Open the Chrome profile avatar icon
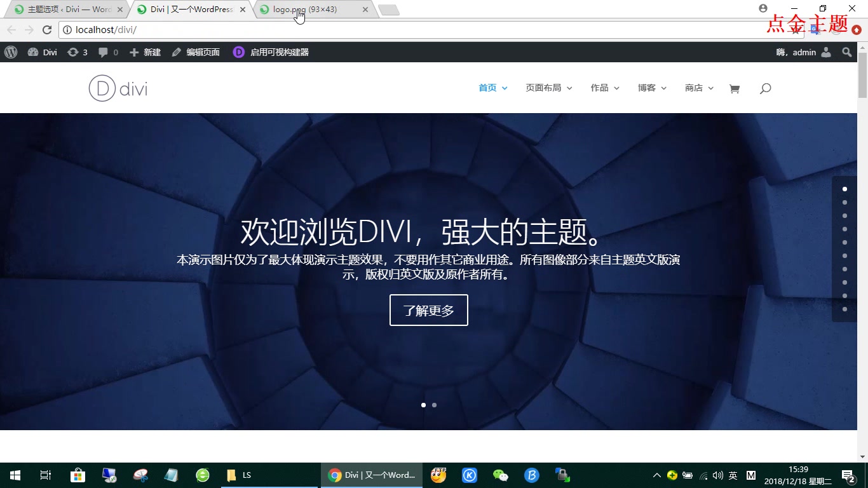The height and width of the screenshot is (488, 868). click(763, 8)
